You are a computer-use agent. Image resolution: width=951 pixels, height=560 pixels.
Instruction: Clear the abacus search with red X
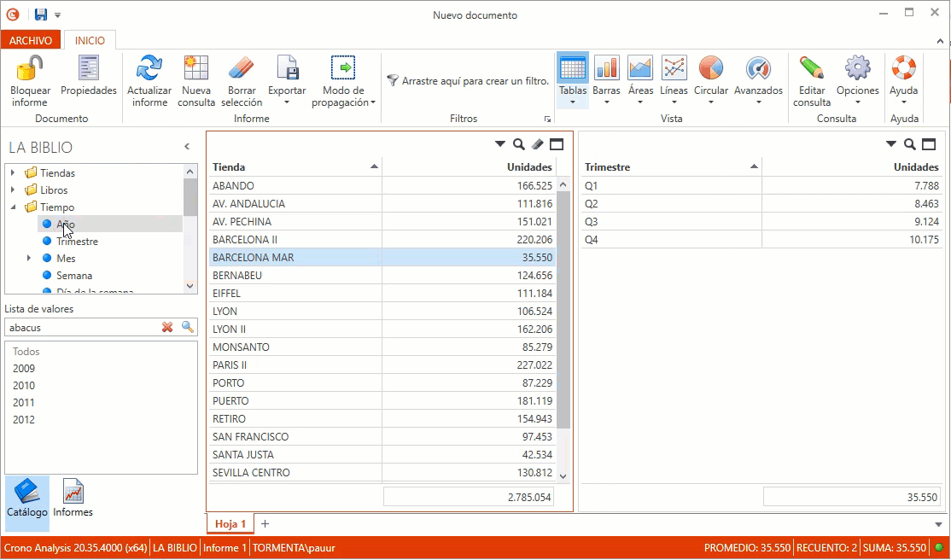pyautogui.click(x=167, y=327)
